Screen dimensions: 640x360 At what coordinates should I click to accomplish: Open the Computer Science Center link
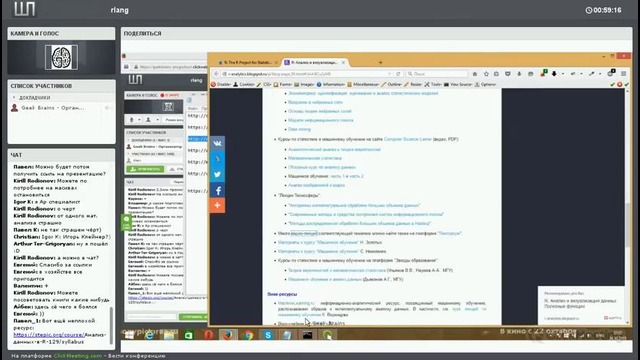[x=407, y=139]
